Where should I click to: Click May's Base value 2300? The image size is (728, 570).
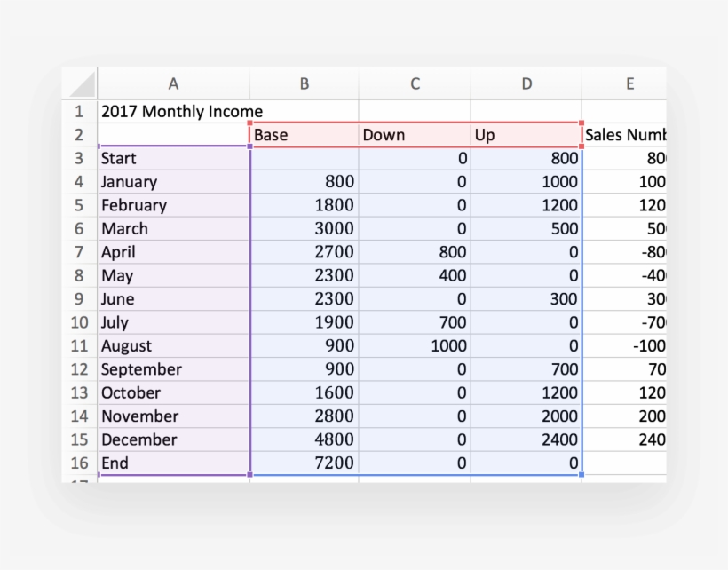[x=305, y=275]
